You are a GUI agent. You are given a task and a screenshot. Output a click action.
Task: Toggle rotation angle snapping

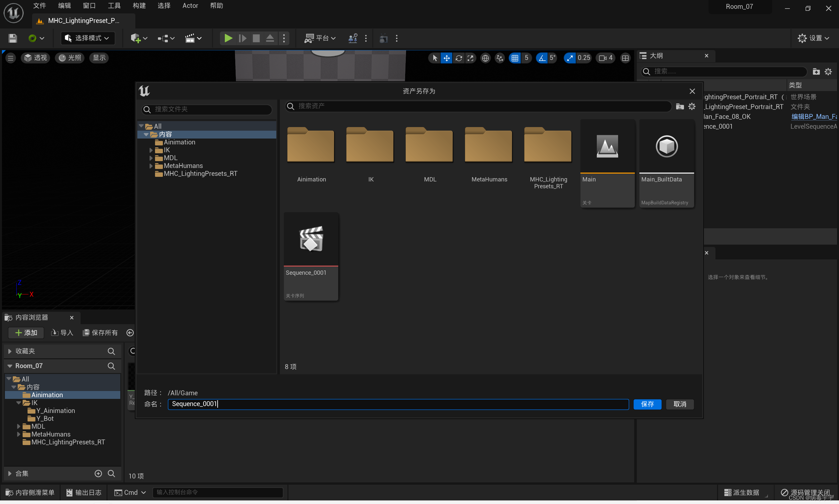click(542, 58)
